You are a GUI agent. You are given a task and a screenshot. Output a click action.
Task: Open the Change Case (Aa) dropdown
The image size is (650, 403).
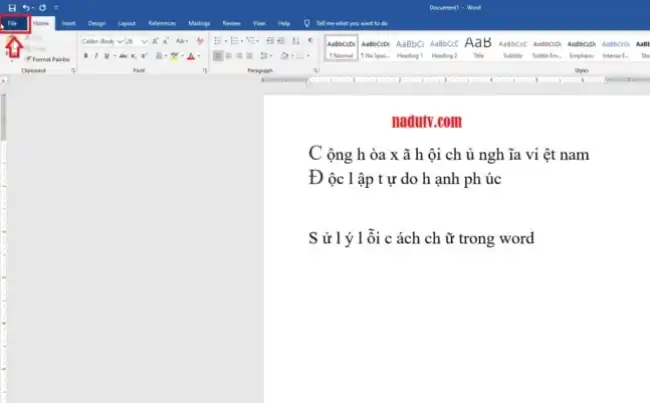(x=182, y=41)
